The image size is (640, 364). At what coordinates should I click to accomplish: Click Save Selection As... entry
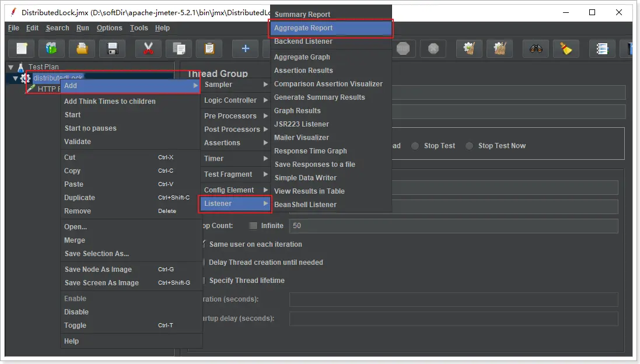(x=130, y=254)
